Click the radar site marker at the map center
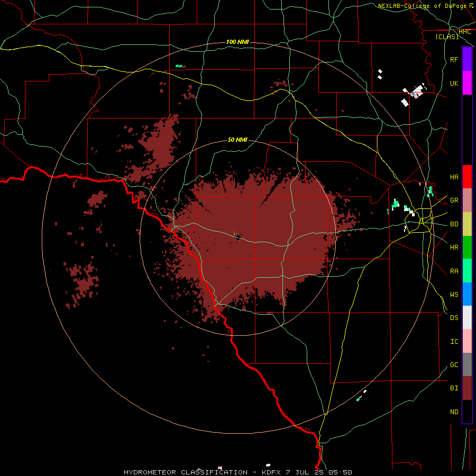The image size is (476, 476). pos(238,237)
